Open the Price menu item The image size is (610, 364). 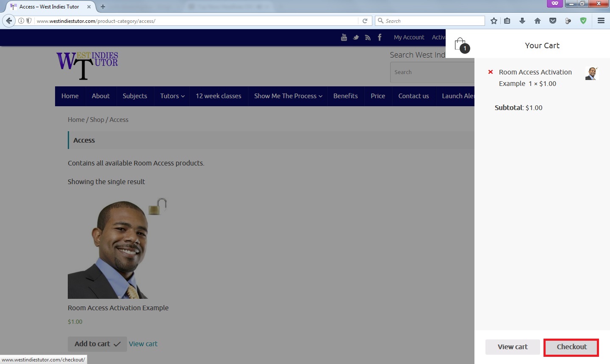point(378,96)
